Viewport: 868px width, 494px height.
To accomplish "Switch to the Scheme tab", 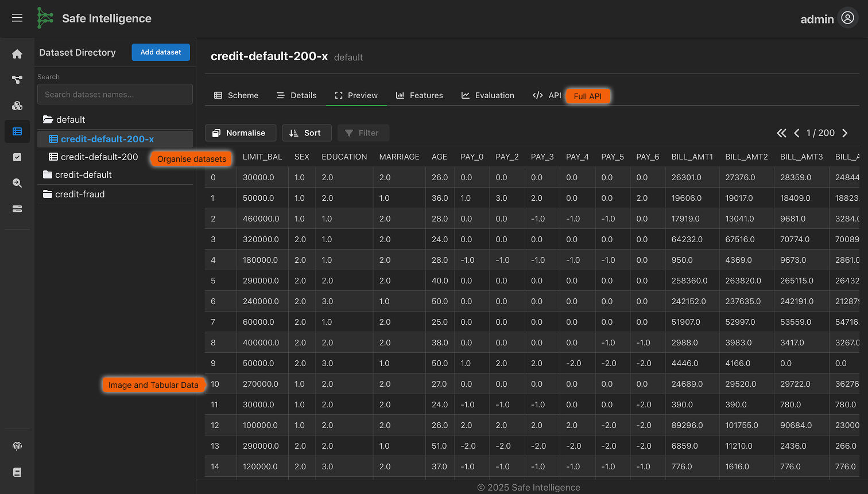I will coord(237,95).
